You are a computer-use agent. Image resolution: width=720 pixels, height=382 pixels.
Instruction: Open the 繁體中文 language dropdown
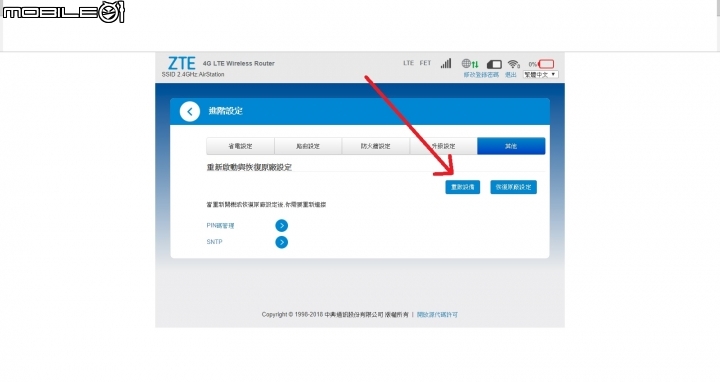pos(540,74)
